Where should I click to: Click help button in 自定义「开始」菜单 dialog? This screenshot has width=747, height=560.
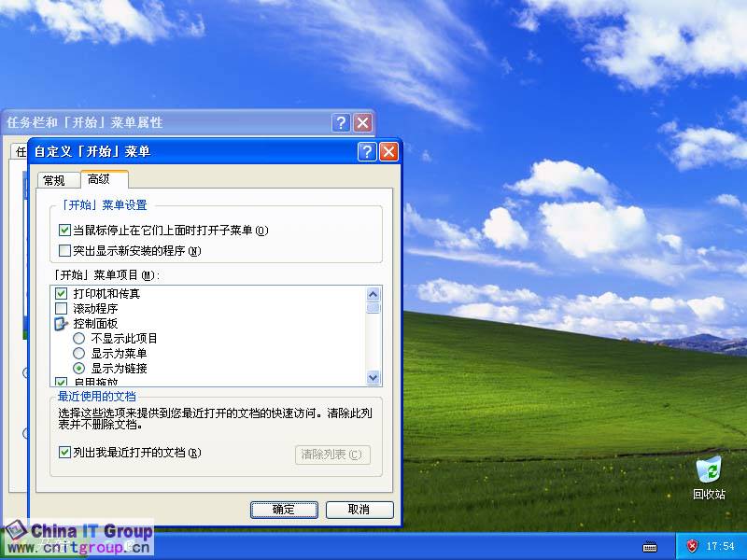[366, 152]
